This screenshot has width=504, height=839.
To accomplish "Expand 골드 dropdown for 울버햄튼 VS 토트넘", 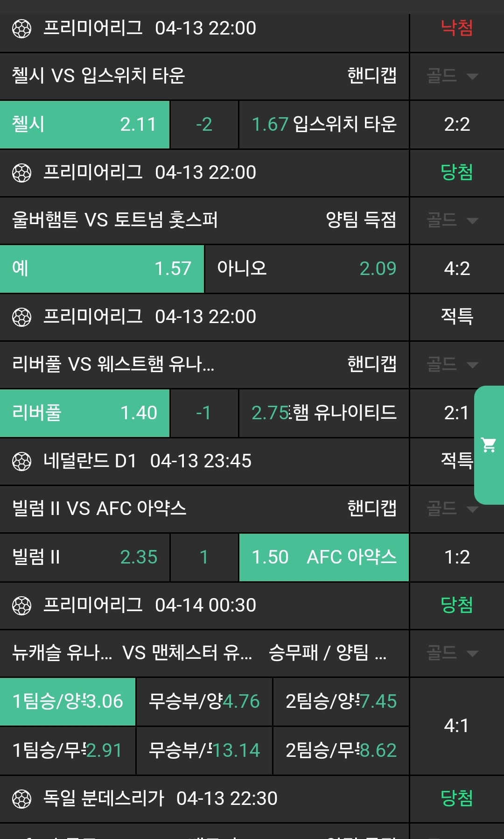I will (452, 220).
